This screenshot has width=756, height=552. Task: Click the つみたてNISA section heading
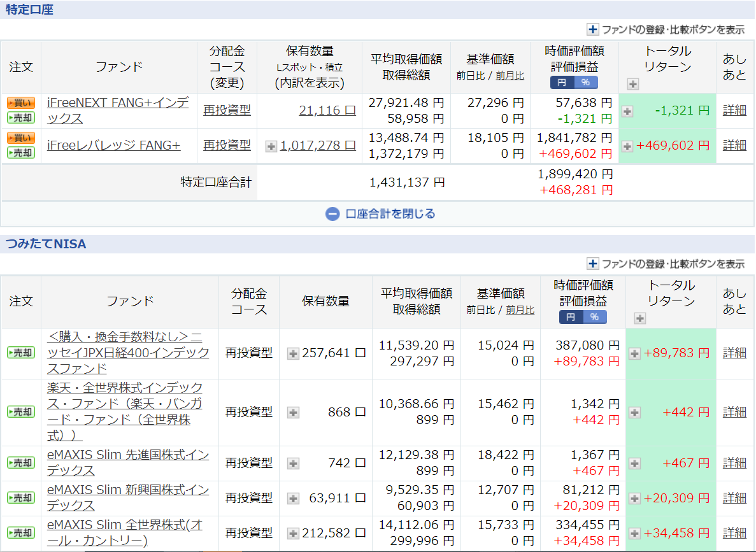[46, 244]
